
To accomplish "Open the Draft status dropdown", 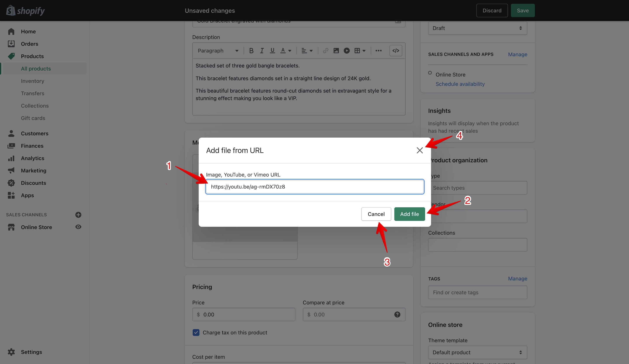I will pyautogui.click(x=477, y=28).
